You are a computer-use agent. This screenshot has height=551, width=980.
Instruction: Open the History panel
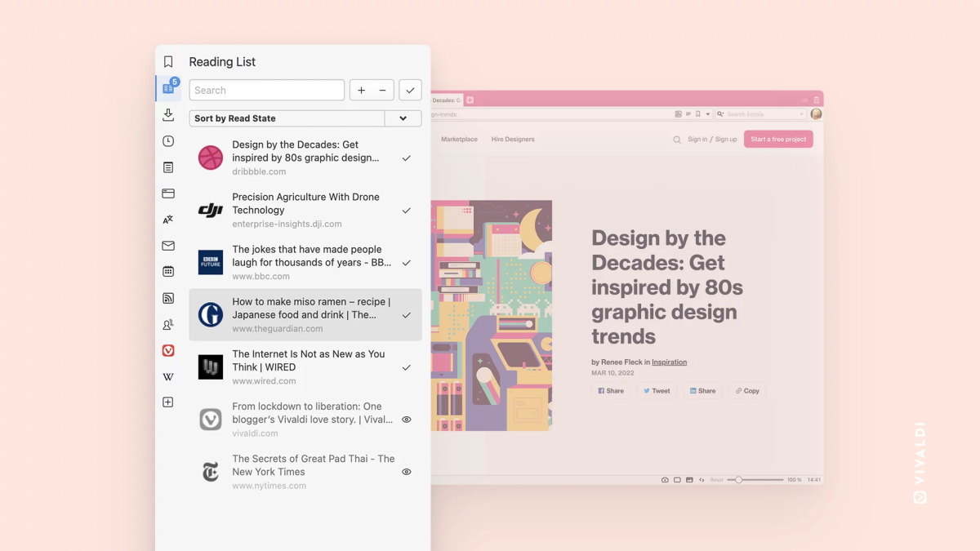click(x=168, y=140)
